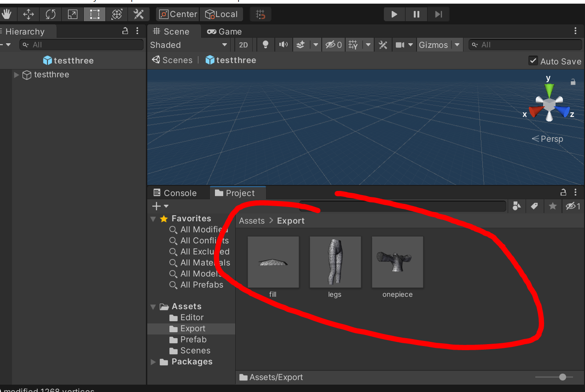Select the Scale tool

(x=72, y=14)
